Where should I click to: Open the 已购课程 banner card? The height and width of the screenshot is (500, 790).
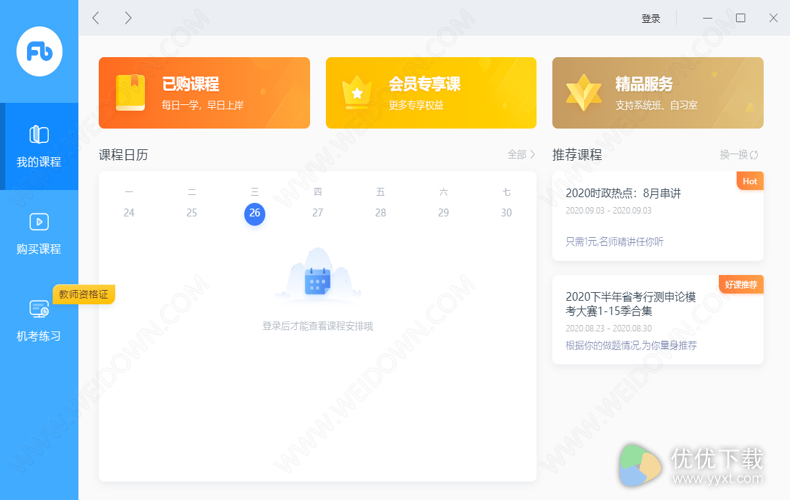[x=205, y=93]
